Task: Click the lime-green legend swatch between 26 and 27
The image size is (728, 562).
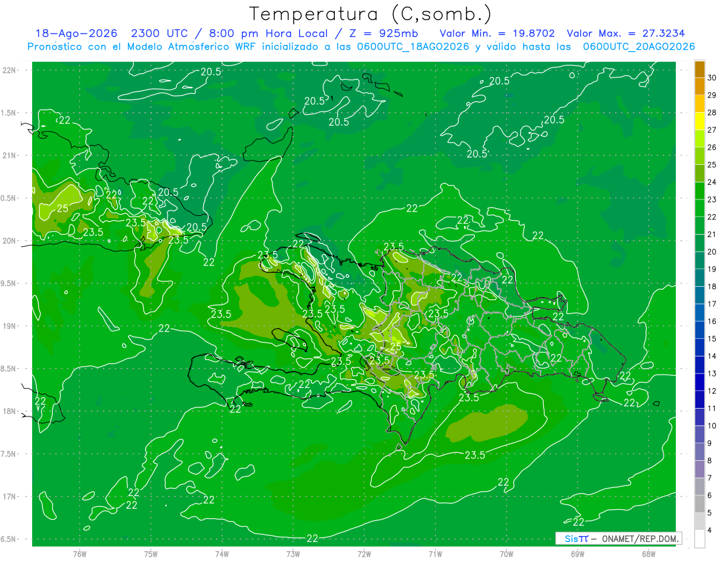Action: (700, 139)
